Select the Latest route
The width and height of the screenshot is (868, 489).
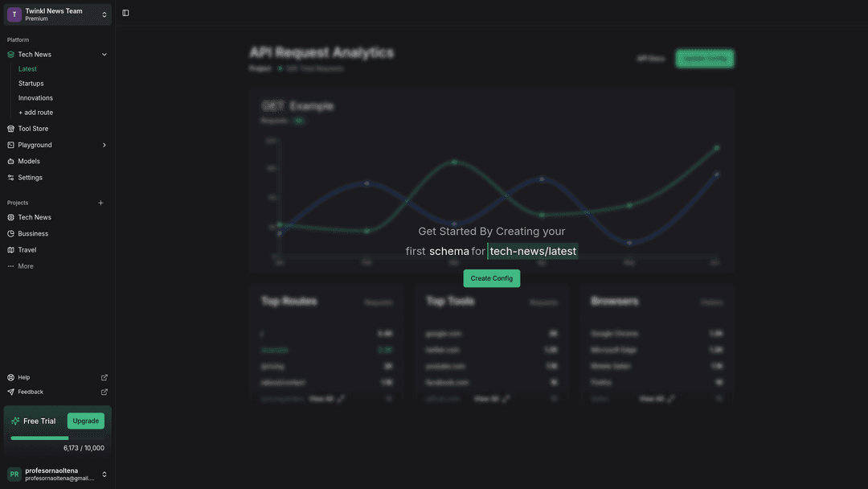[x=27, y=69]
